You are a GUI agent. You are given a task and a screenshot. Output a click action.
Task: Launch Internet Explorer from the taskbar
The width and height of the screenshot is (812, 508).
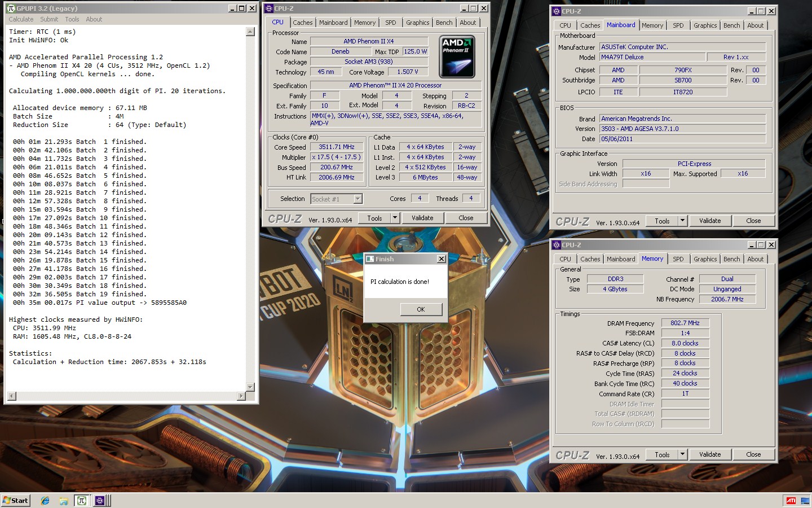[46, 500]
